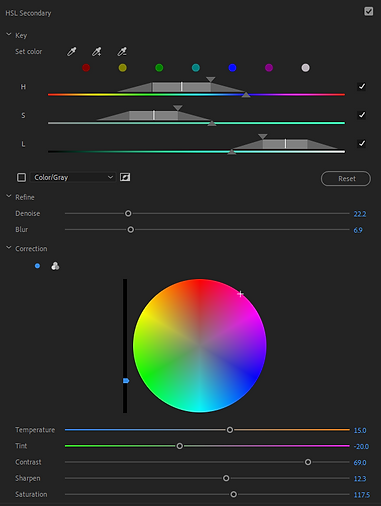Click the H range bottom triangle handle

(246, 95)
